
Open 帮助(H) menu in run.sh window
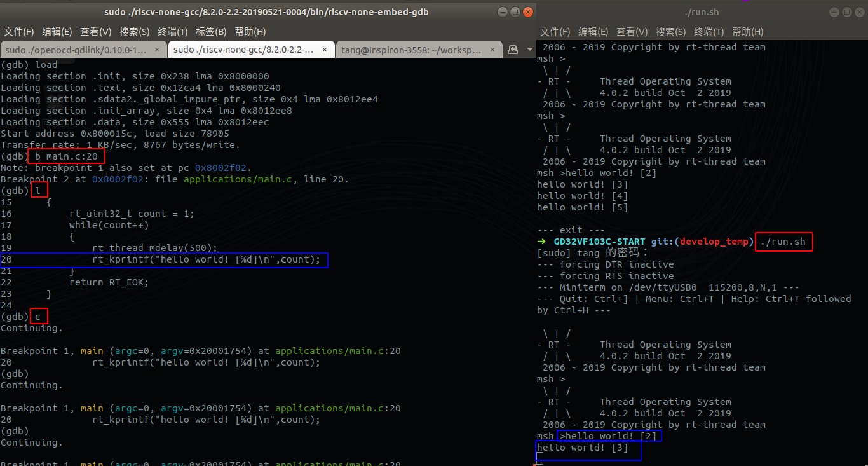click(748, 32)
